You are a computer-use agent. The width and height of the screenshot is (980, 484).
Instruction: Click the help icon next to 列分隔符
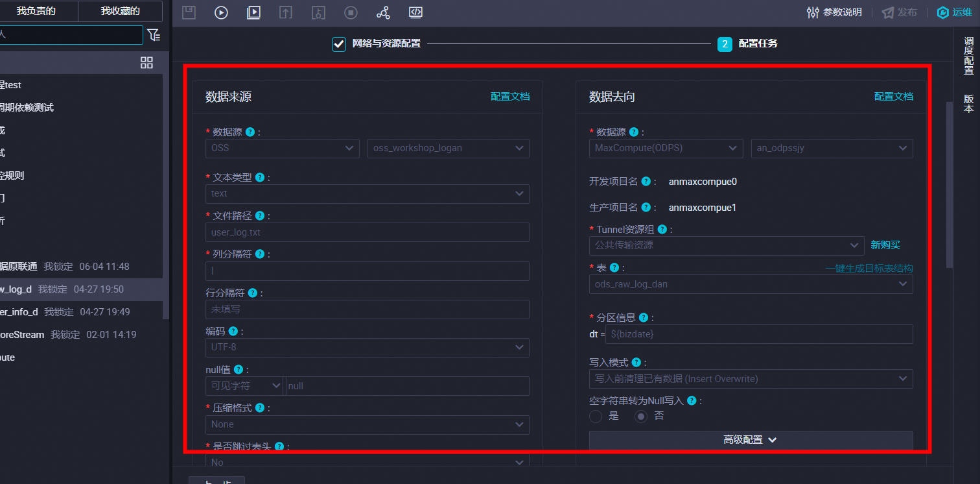click(260, 254)
